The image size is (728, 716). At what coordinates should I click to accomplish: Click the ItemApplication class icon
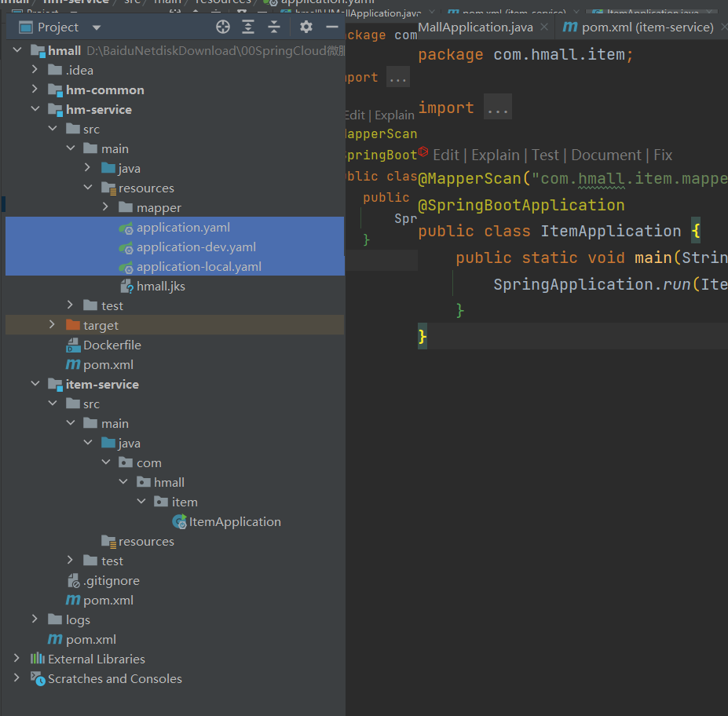(x=179, y=522)
